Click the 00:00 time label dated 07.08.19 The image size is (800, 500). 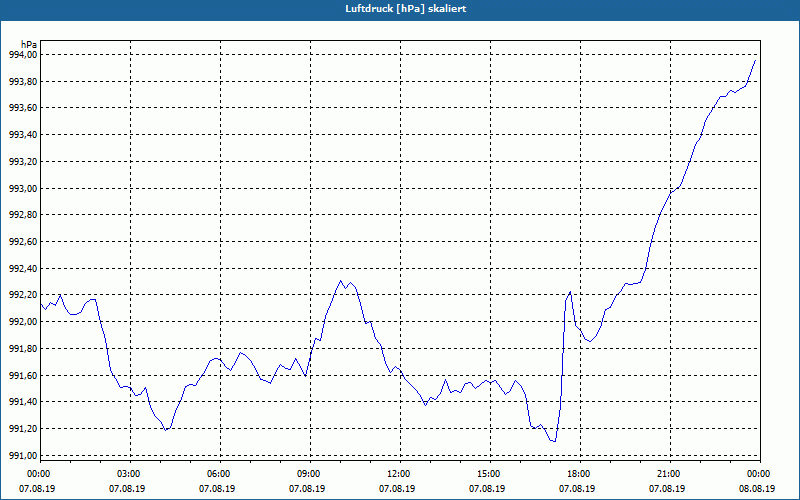coord(37,474)
